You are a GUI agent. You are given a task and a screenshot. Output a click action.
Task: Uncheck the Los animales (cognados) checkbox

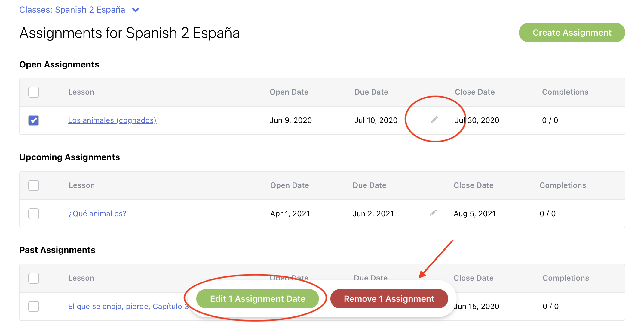33,120
